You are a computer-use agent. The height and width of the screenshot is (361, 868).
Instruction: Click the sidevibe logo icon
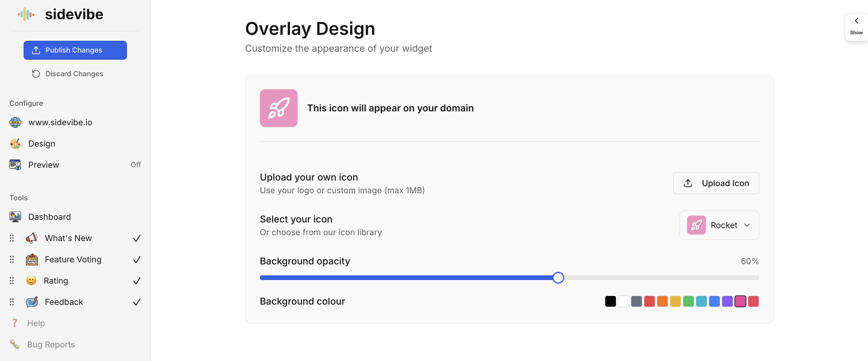[26, 14]
